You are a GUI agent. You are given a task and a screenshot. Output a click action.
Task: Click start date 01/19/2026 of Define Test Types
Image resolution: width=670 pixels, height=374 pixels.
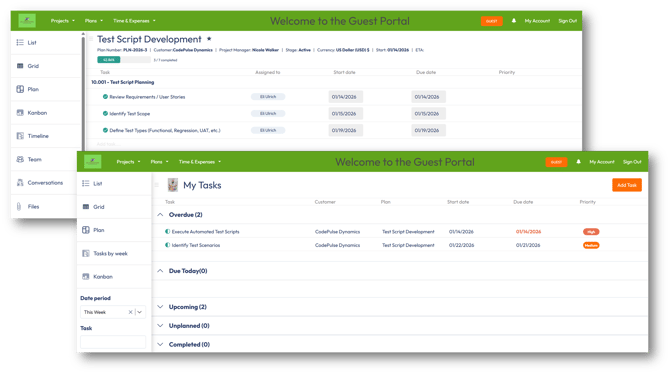point(345,130)
